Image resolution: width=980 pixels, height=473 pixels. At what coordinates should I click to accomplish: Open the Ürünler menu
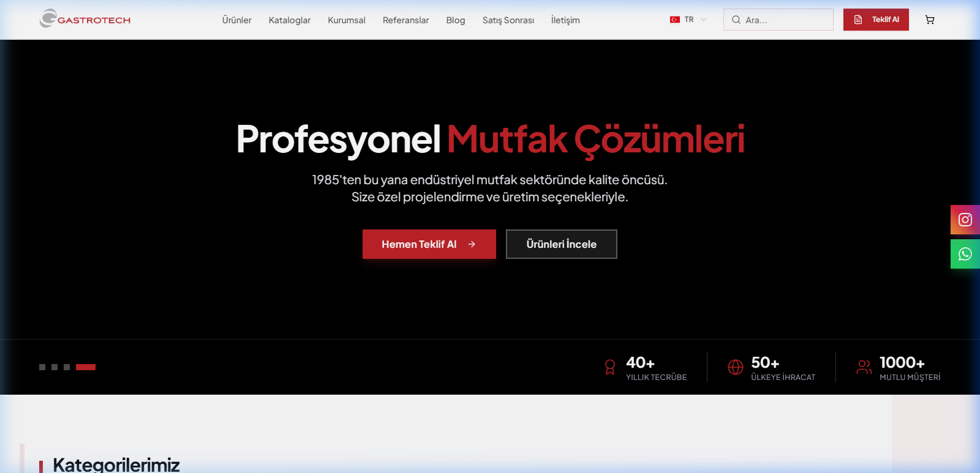(236, 20)
